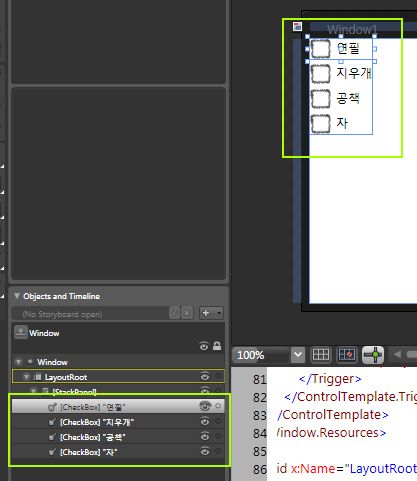Check the 공책 checkbox on the artboard
The image size is (417, 481).
[320, 98]
